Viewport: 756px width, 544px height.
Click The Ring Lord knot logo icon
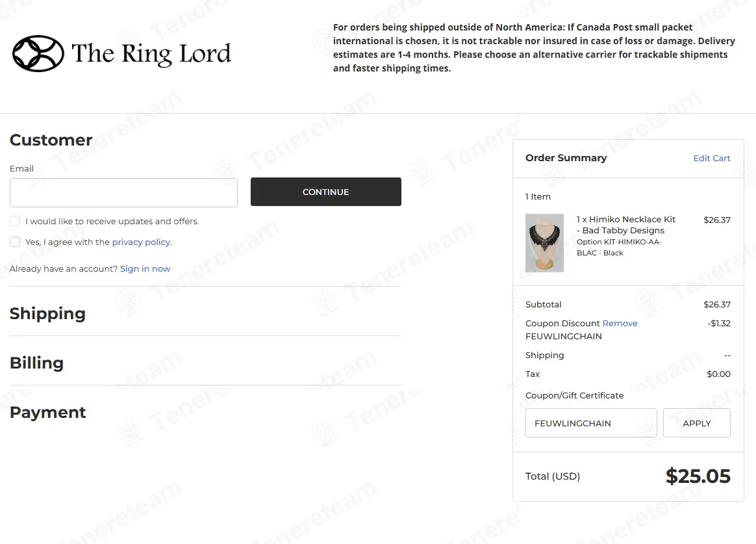(x=38, y=53)
